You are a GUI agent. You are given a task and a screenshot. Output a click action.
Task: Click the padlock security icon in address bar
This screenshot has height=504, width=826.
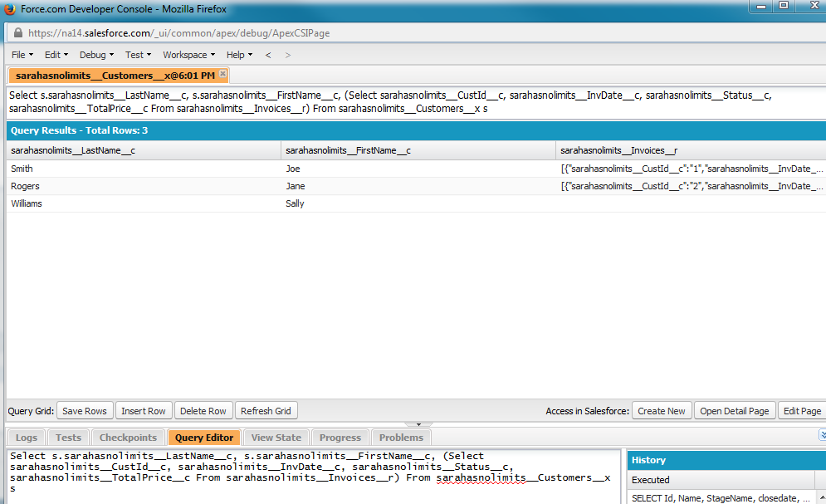tap(18, 33)
